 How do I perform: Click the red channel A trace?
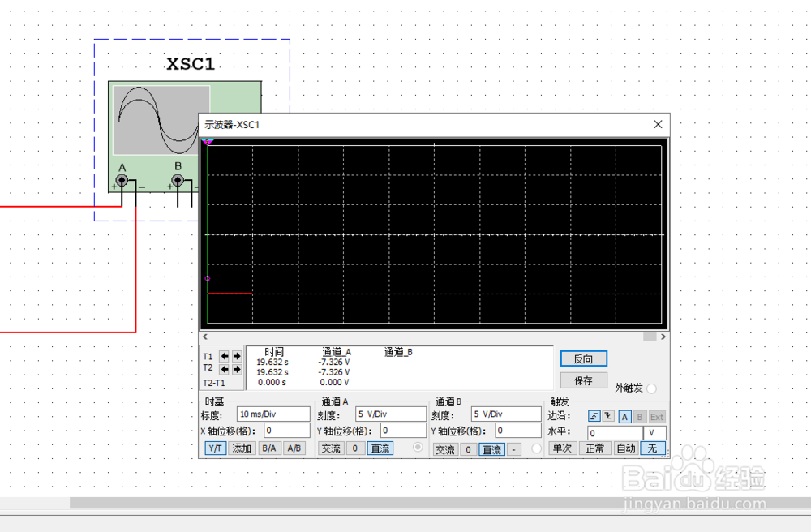click(230, 293)
